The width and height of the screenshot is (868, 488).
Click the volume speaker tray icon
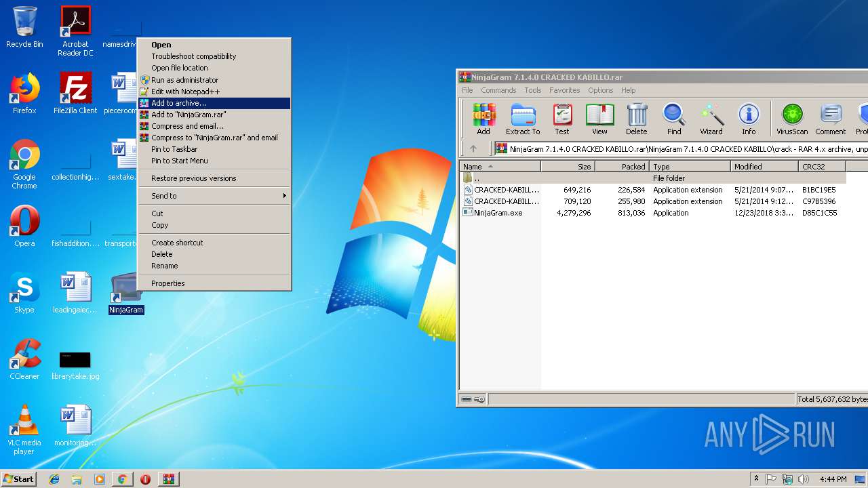(x=804, y=479)
